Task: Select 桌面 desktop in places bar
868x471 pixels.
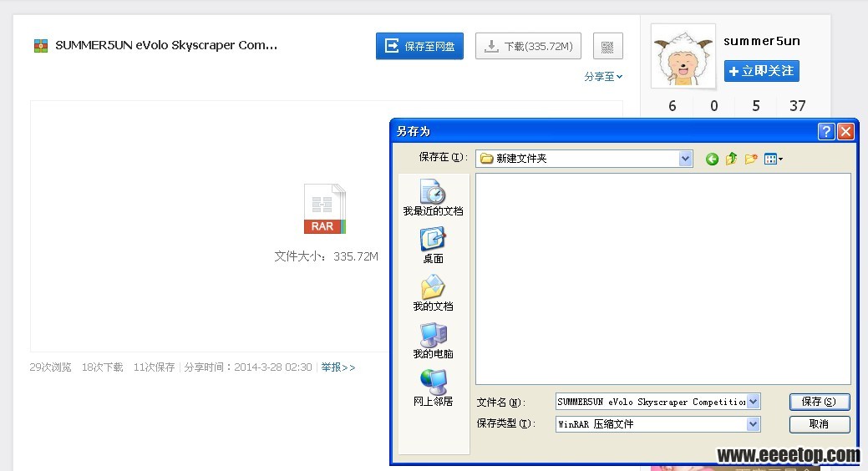Action: [433, 246]
